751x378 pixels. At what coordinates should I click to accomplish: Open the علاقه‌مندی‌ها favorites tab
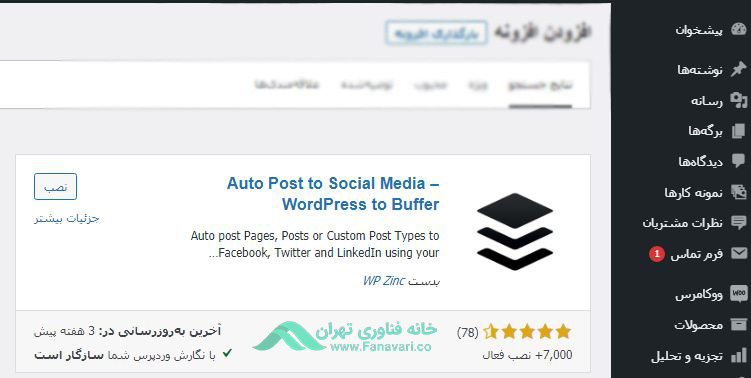click(287, 85)
